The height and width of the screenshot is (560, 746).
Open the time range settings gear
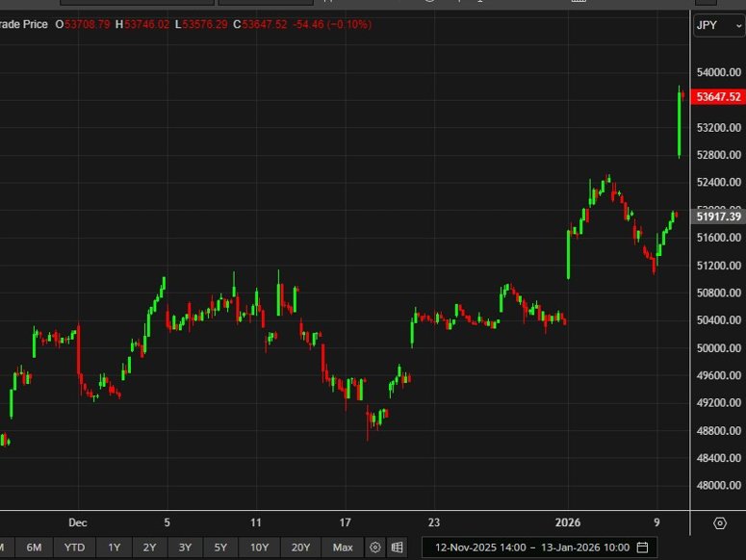pos(374,547)
